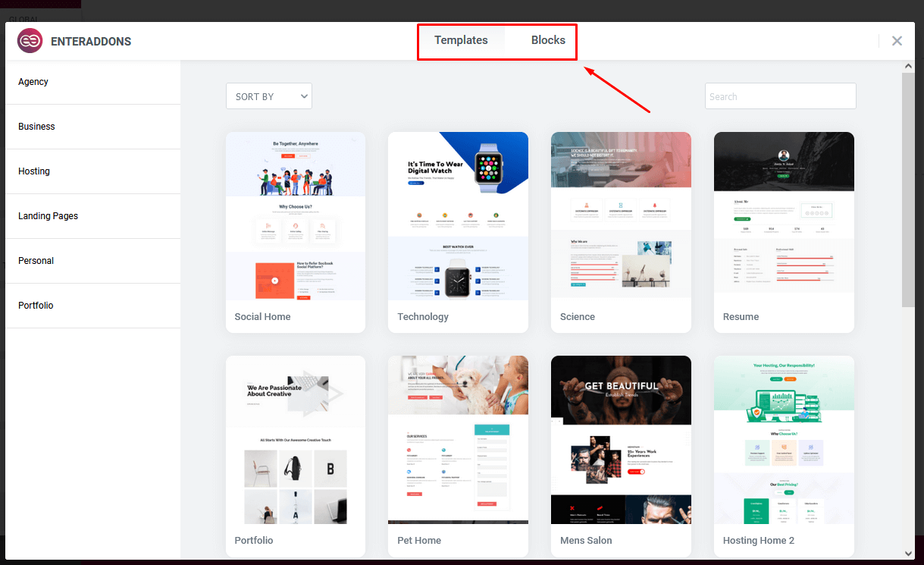Open the Portfolio category in sidebar
This screenshot has height=565, width=924.
click(36, 306)
